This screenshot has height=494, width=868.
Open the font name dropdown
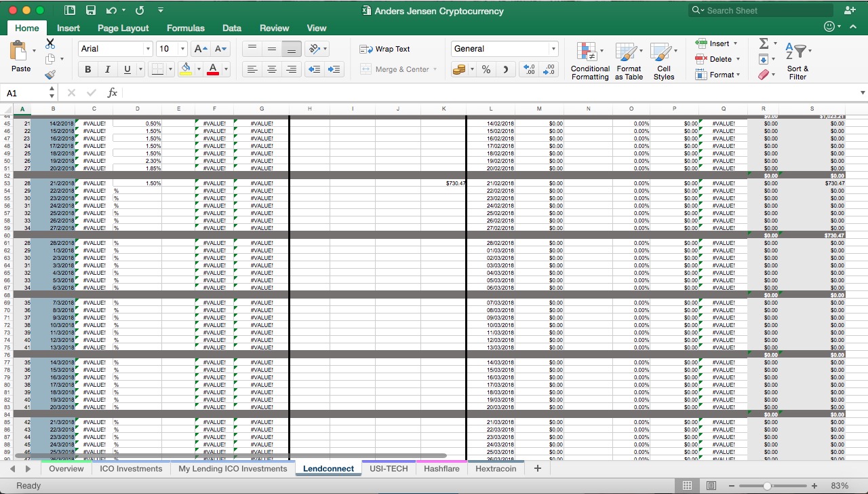[148, 48]
